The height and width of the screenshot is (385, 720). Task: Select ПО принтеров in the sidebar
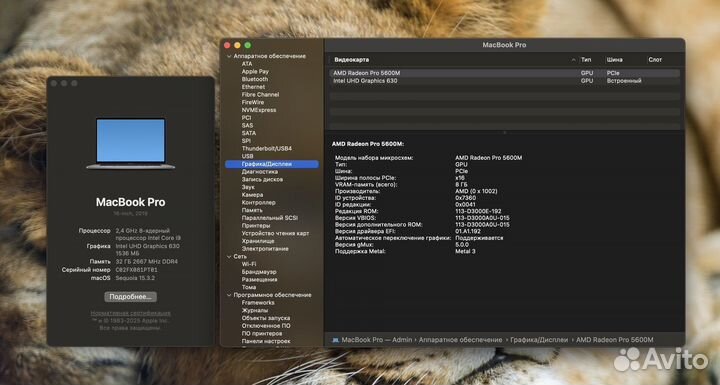tap(262, 334)
